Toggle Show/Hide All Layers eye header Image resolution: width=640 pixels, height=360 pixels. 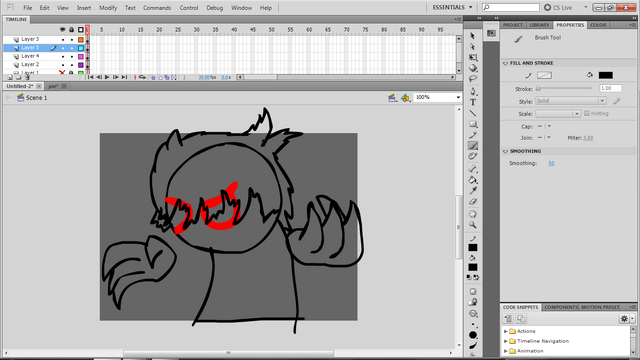tap(62, 30)
